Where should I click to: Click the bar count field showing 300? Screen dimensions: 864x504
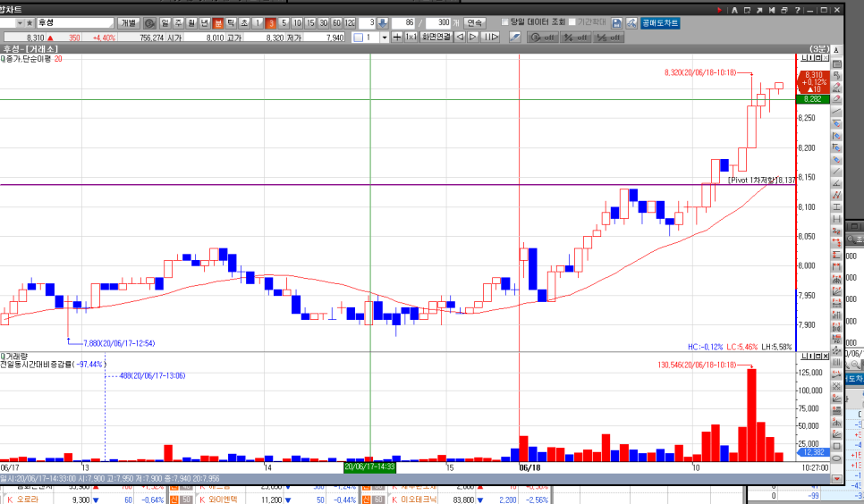pos(438,22)
